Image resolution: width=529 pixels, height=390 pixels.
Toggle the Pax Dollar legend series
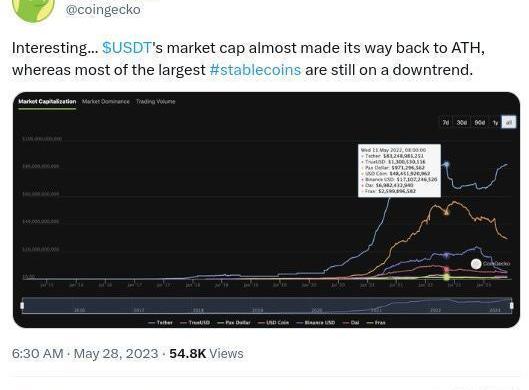(234, 323)
